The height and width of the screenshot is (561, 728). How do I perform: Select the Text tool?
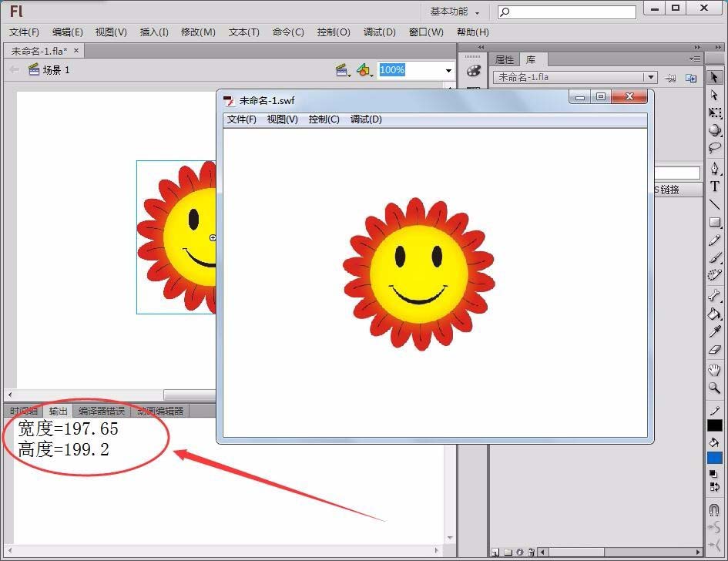[715, 186]
